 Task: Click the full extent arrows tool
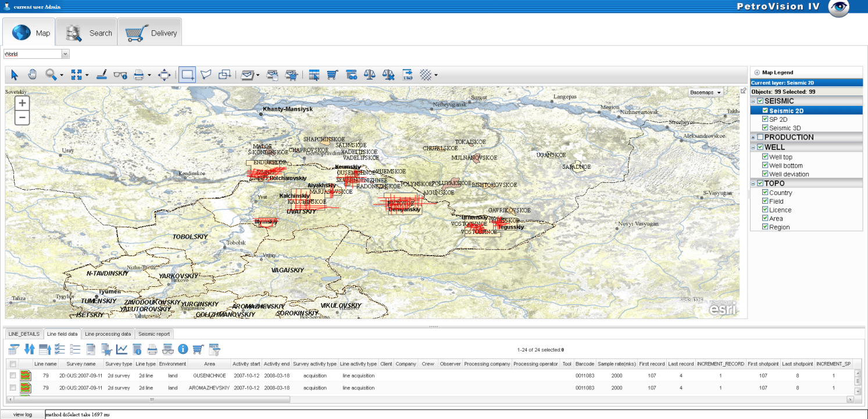76,74
